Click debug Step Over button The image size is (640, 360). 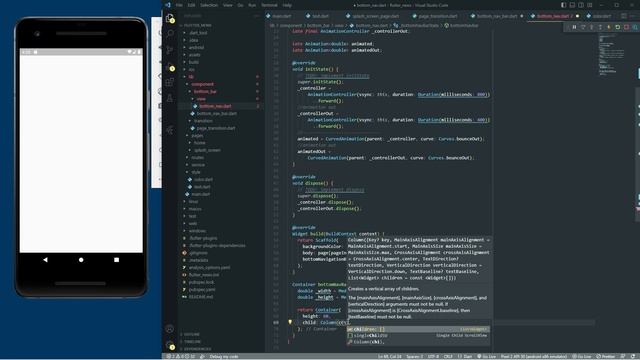point(583,27)
